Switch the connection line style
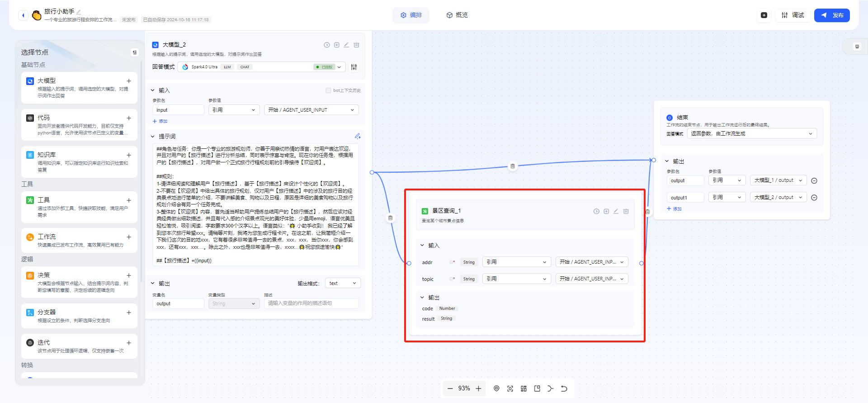 click(x=550, y=389)
